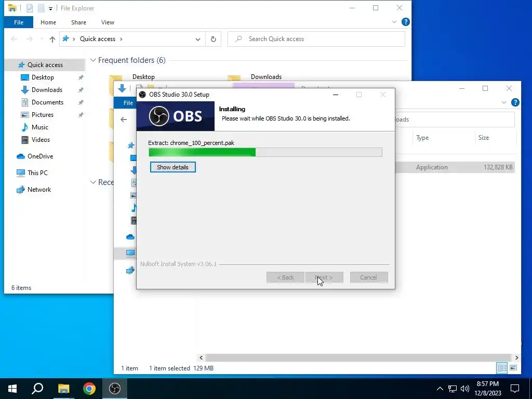This screenshot has width=532, height=399.
Task: Select Music in navigation pane
Action: click(39, 127)
